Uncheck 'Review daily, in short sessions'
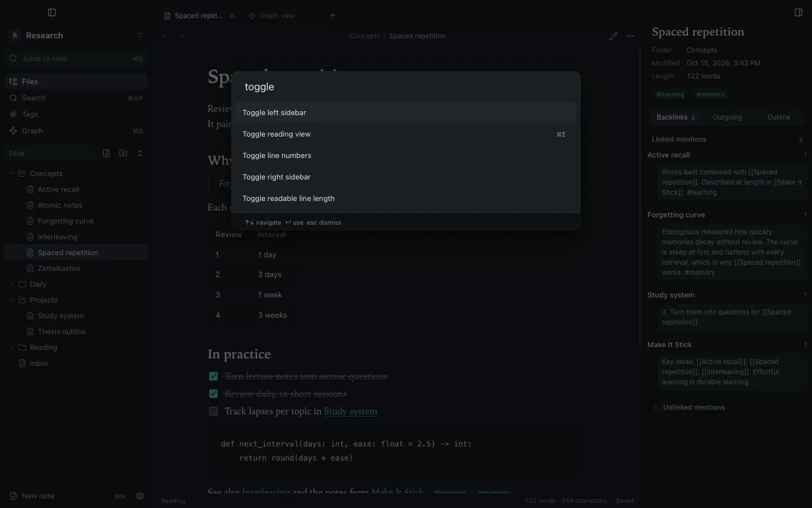Image resolution: width=812 pixels, height=508 pixels. pos(213,393)
